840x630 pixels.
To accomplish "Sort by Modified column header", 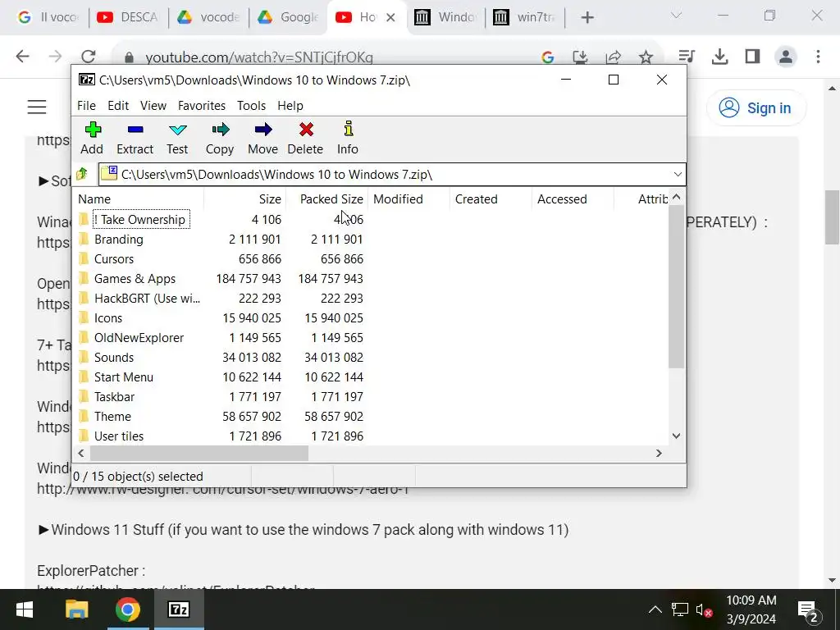I will pyautogui.click(x=409, y=199).
